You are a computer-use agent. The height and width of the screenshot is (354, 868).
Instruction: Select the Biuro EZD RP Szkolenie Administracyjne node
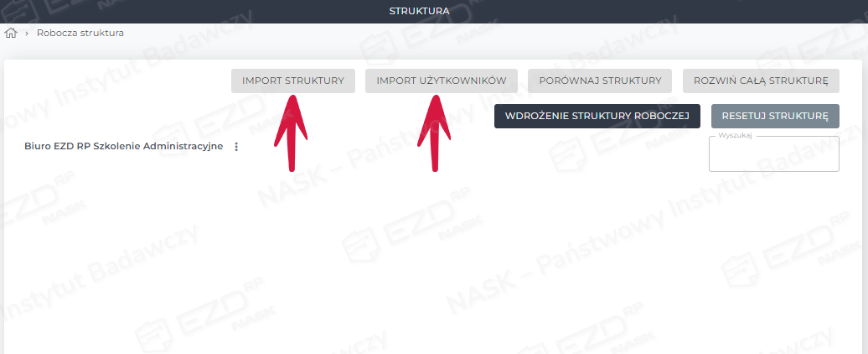pos(123,147)
